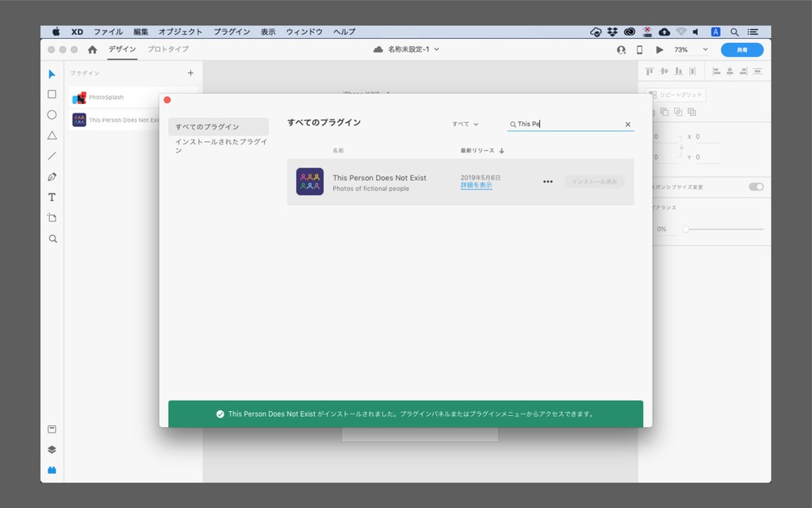Open the ウィンドウ menu
Screen dimensions: 812x508
(304, 32)
